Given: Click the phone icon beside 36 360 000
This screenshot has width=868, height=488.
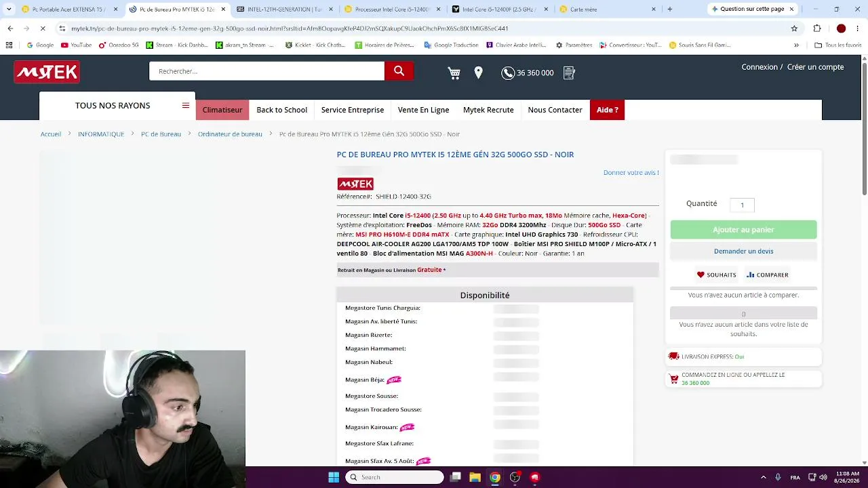Looking at the screenshot, I should click(508, 73).
